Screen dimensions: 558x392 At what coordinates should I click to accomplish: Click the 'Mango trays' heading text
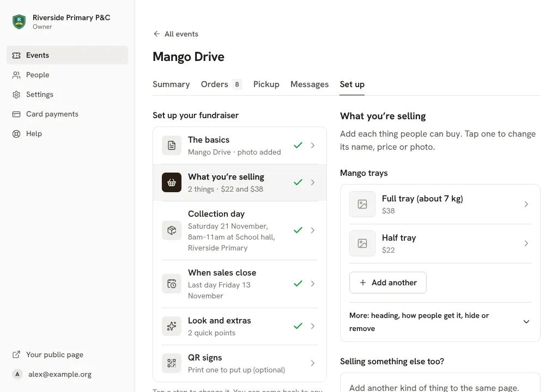pyautogui.click(x=363, y=173)
